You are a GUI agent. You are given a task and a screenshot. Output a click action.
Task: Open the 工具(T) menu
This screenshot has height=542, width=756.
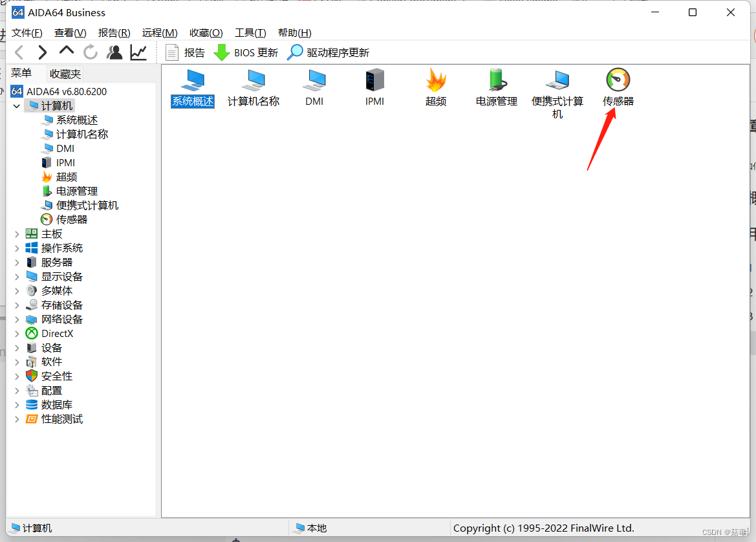point(250,33)
